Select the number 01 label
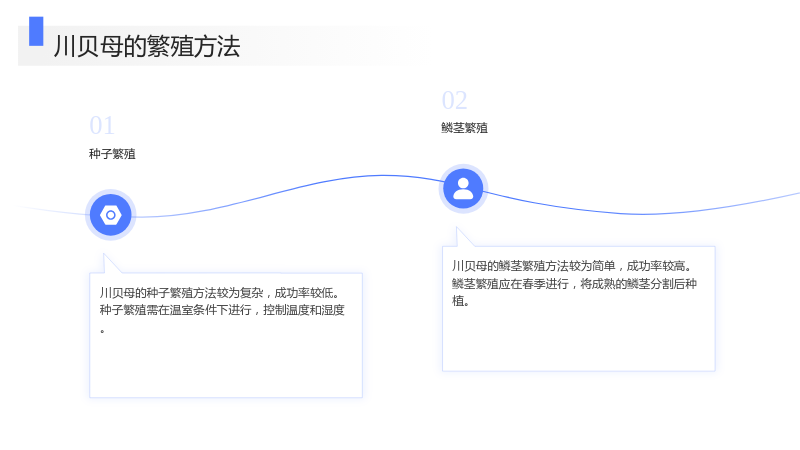 click(102, 126)
